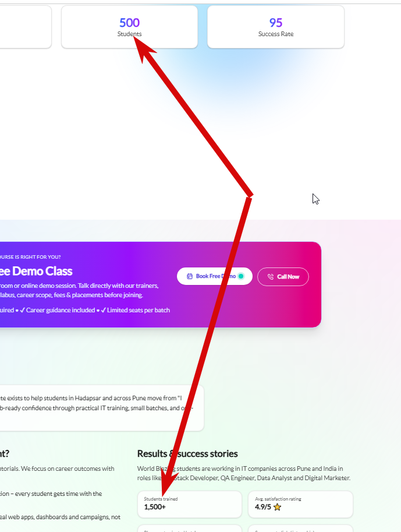Click the calendar icon in Book Free Demo
This screenshot has width=401, height=532.
[x=190, y=277]
